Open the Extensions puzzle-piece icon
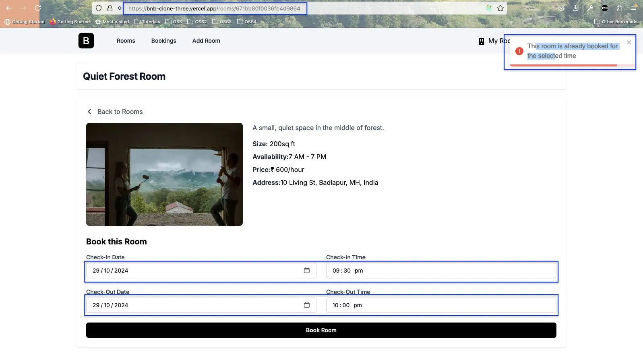Image resolution: width=643 pixels, height=364 pixels. (x=619, y=8)
